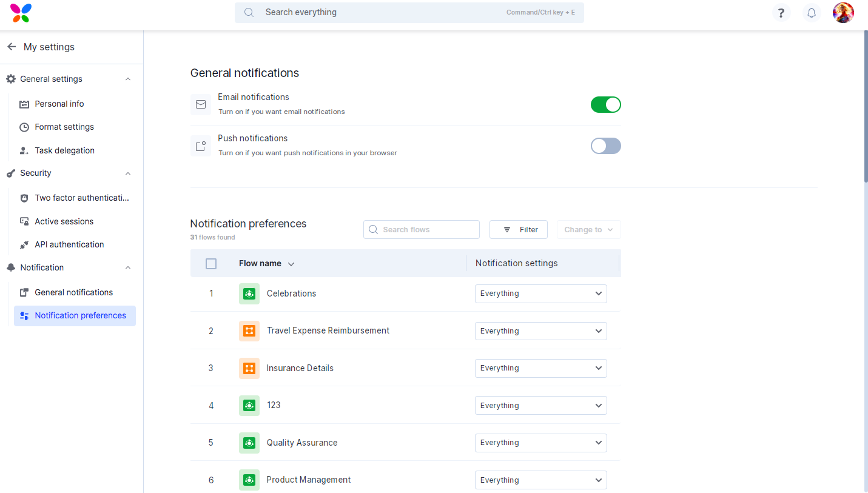Click the Celebrations flow icon

pyautogui.click(x=249, y=293)
